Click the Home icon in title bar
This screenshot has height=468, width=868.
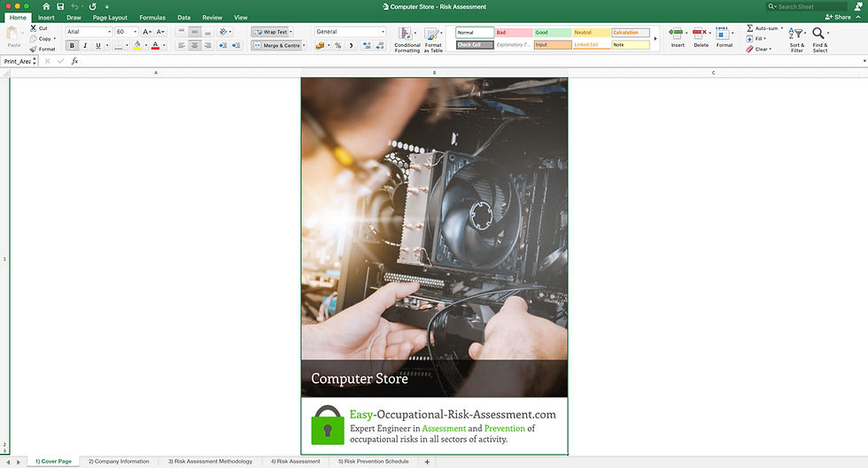46,6
